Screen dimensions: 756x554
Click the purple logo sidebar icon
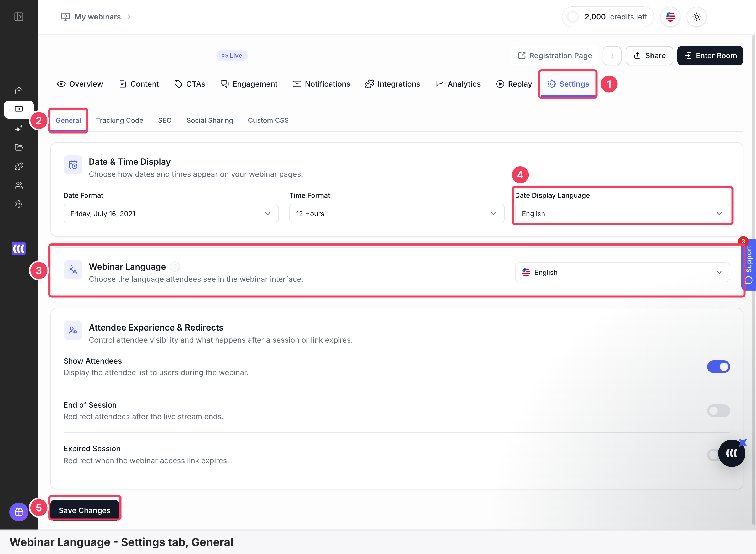coord(19,248)
